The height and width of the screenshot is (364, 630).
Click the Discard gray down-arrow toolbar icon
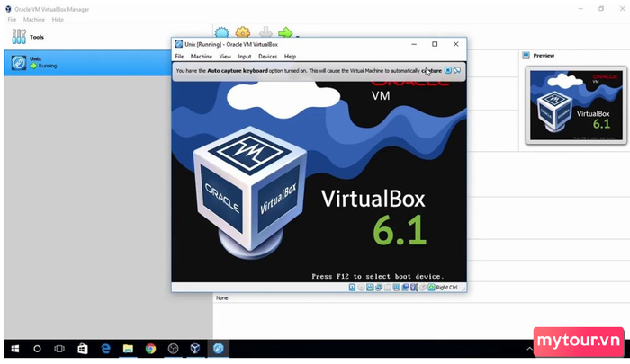tap(265, 32)
